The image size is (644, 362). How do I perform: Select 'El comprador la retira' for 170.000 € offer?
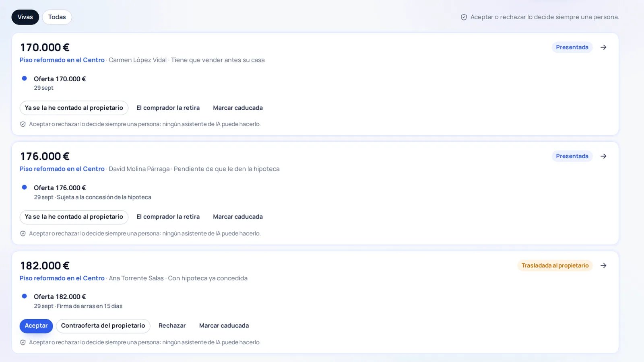coord(168,108)
